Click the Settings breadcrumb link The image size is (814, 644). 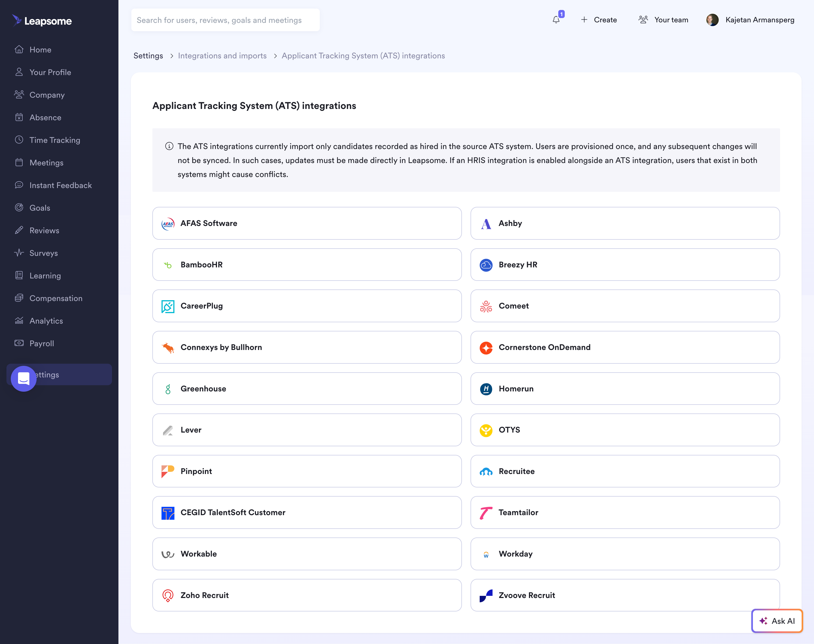click(x=148, y=56)
